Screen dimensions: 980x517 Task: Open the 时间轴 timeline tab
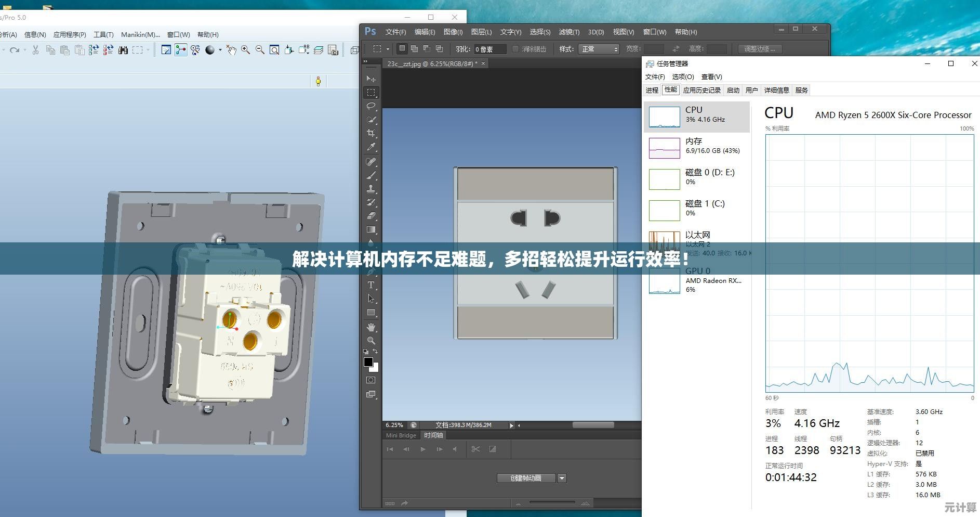click(x=433, y=435)
